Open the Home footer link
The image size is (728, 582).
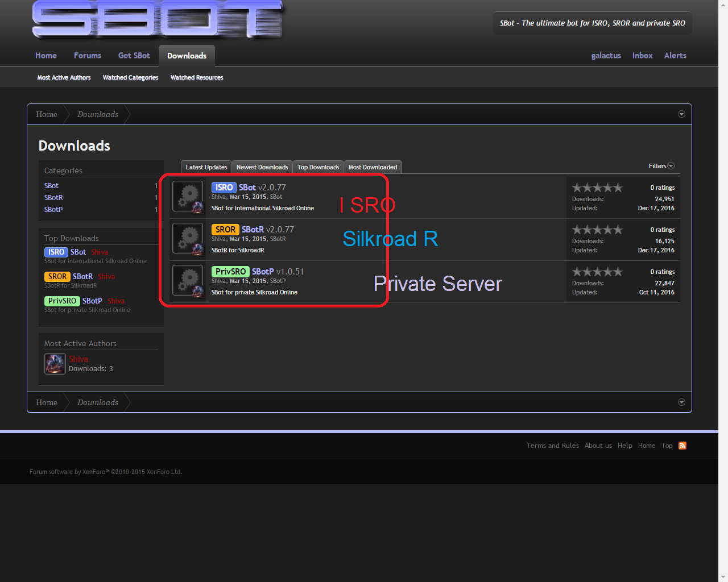[x=647, y=446]
